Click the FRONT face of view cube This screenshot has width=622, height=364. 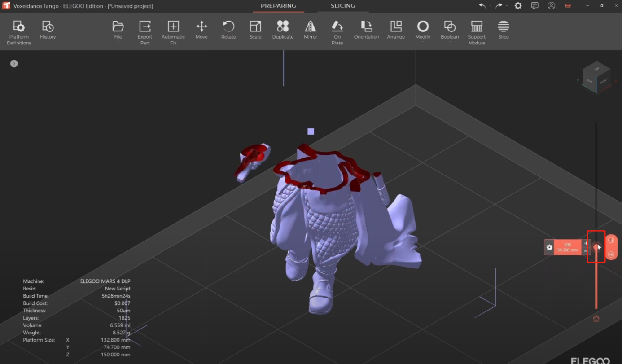point(603,81)
